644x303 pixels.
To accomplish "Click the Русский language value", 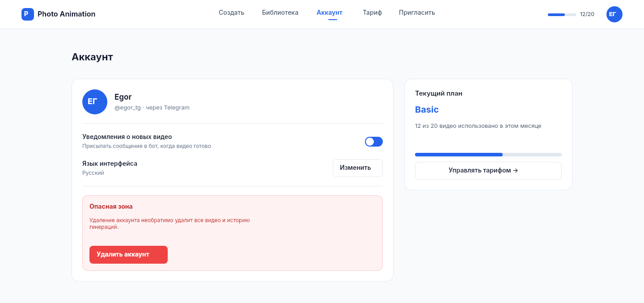I will point(93,173).
